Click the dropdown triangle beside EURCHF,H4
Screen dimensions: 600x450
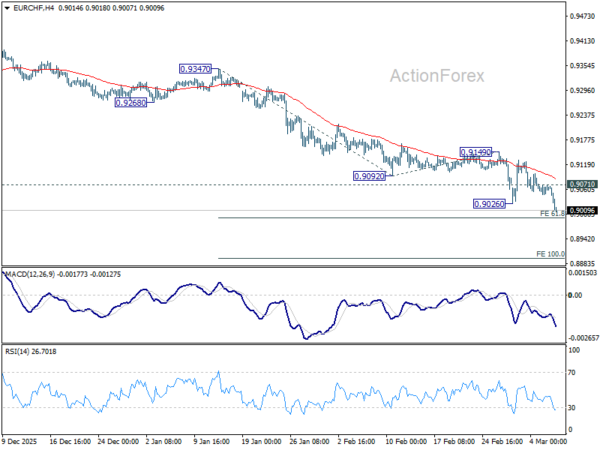pos(7,8)
